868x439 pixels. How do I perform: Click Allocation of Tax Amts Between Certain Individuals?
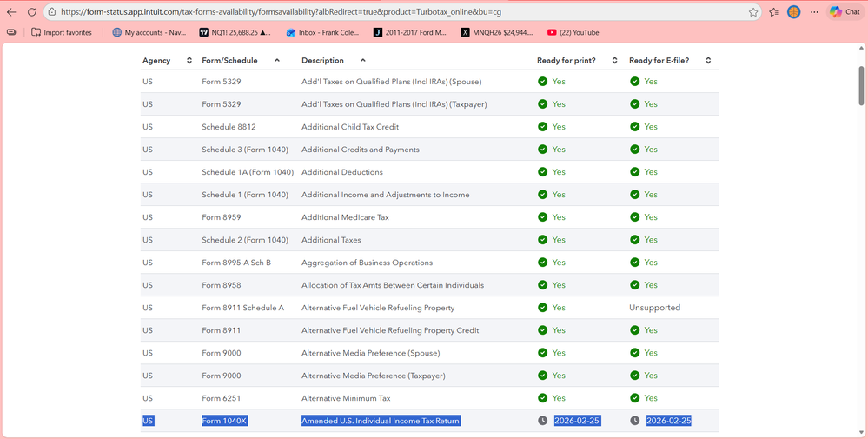click(x=393, y=284)
